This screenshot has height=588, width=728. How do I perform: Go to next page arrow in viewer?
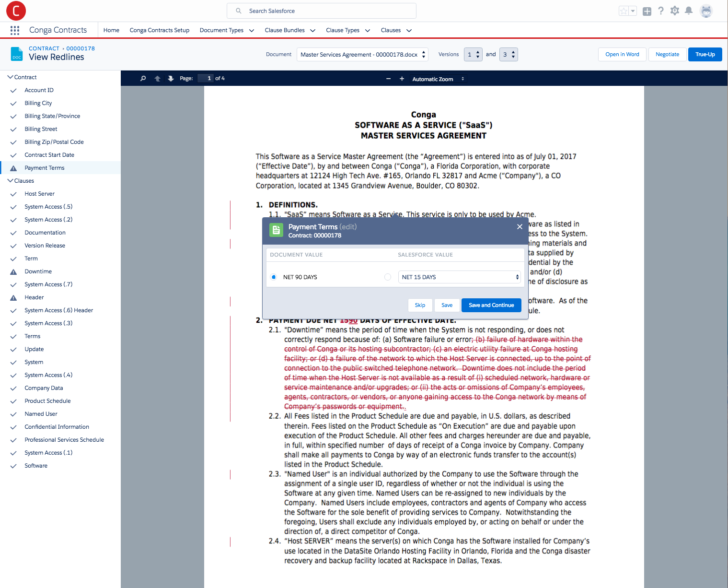tap(171, 79)
